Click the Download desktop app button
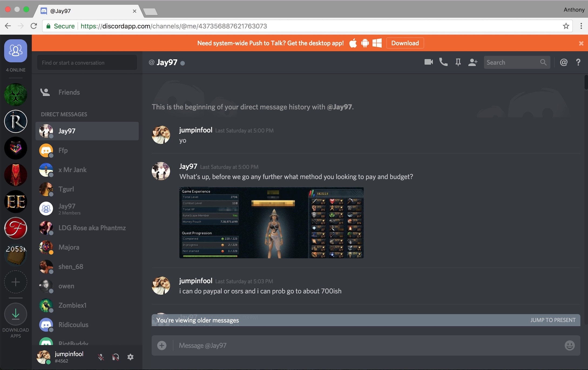 tap(405, 43)
